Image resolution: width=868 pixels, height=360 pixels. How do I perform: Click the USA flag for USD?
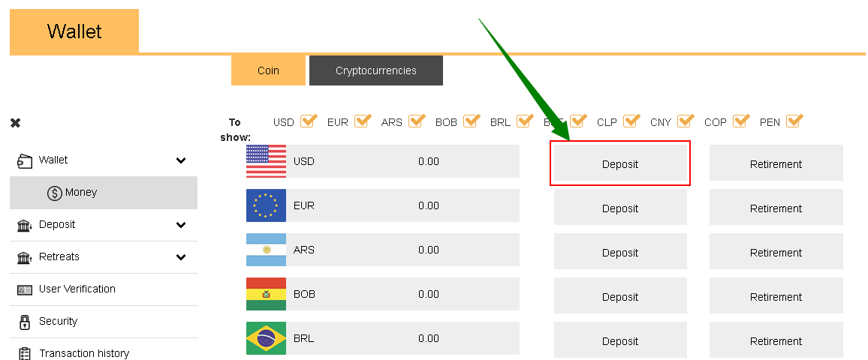tap(267, 161)
